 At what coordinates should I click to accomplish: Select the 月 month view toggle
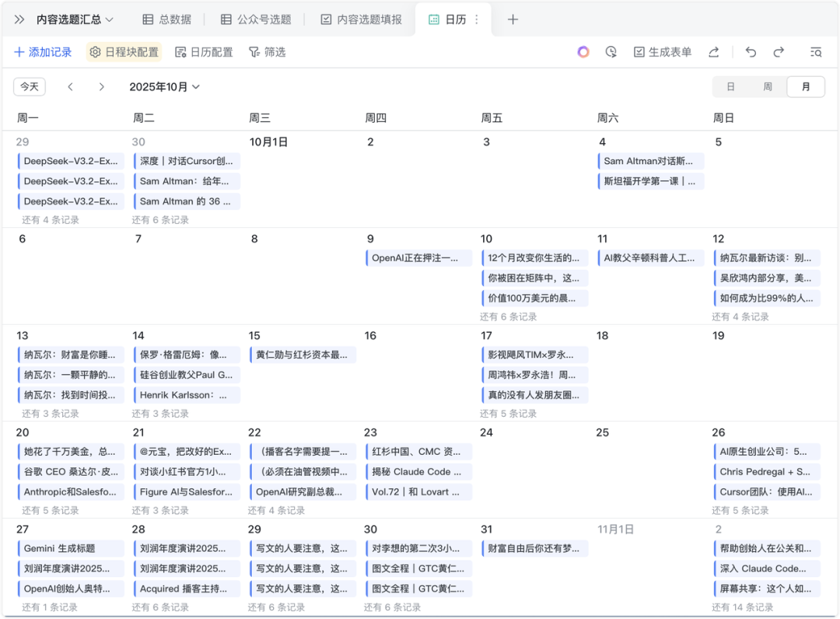pyautogui.click(x=806, y=86)
